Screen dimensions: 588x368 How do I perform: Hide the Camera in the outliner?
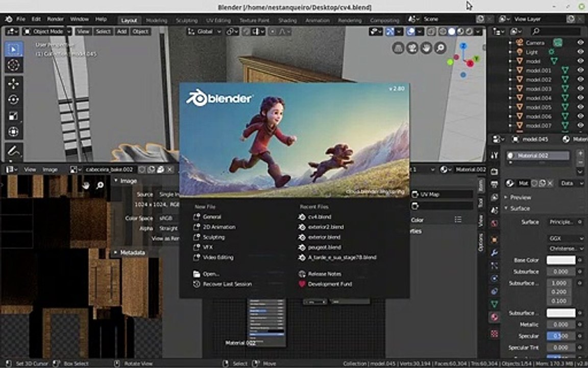click(x=580, y=43)
